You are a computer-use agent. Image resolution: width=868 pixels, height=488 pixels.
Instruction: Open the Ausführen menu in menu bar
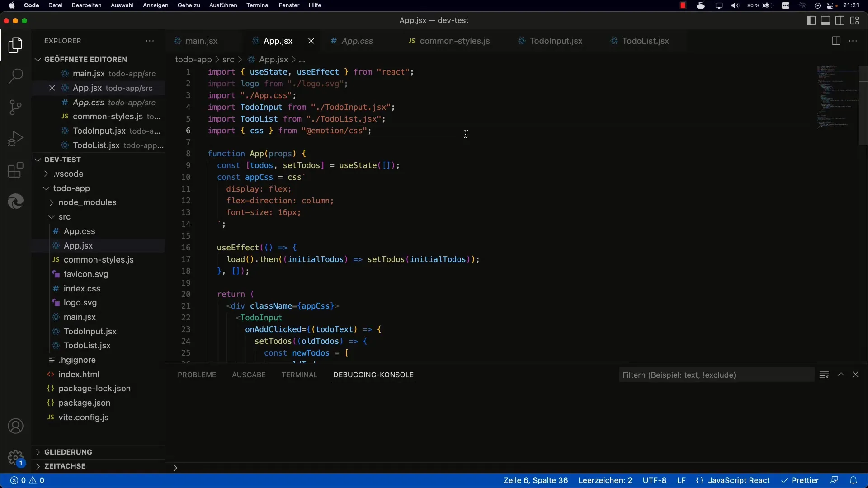click(223, 5)
